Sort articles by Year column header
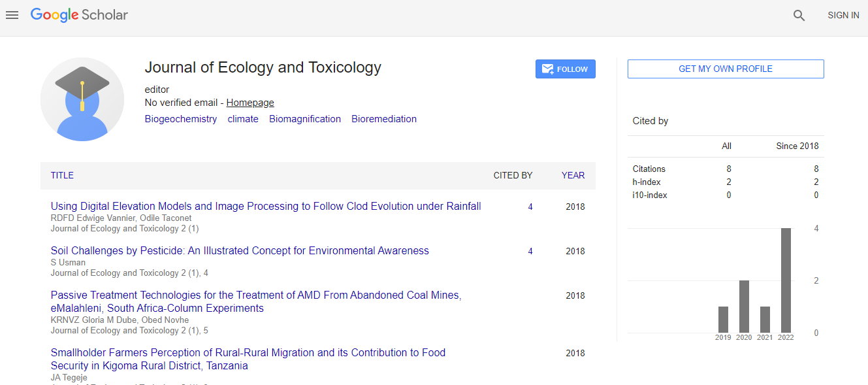The width and height of the screenshot is (868, 385). (573, 175)
